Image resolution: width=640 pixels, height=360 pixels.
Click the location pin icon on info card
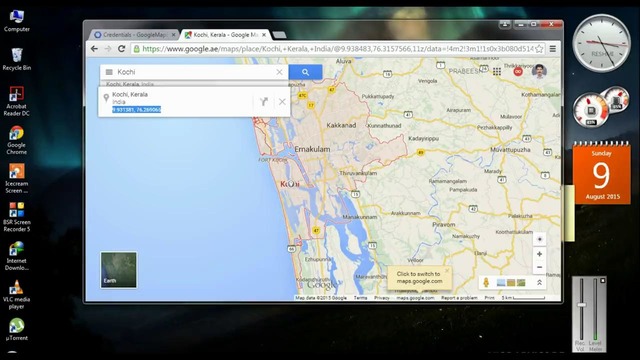106,98
